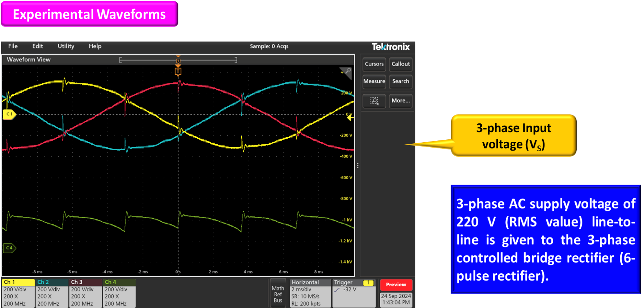Click the draw-a-box zoom icon button
644x308 pixels.
[x=374, y=101]
